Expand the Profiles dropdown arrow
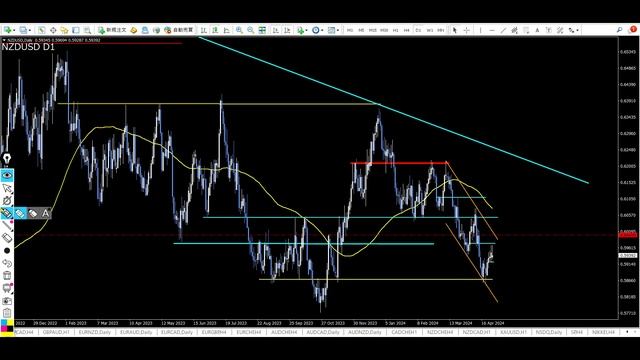 29,30
